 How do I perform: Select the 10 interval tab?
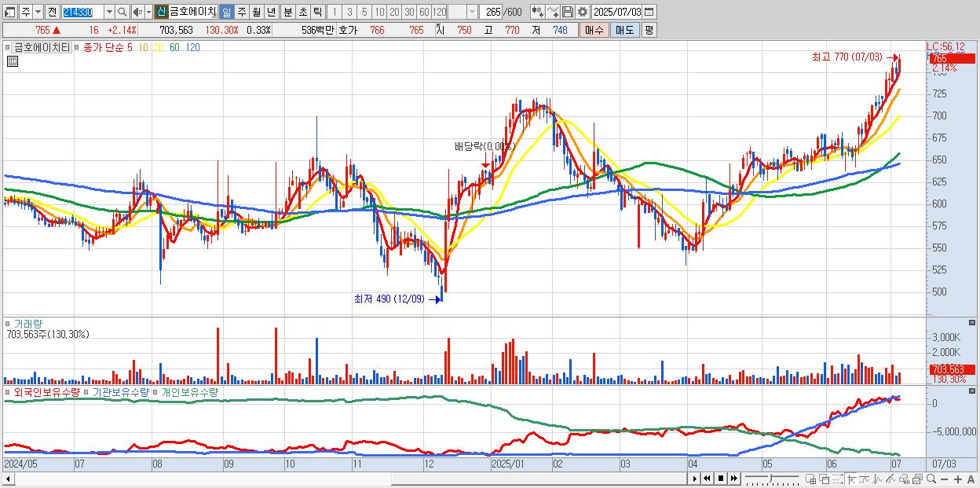coord(379,12)
